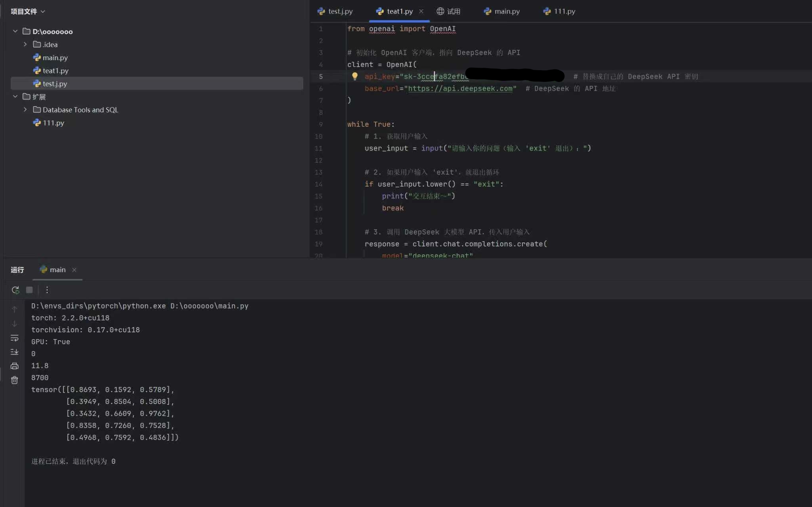The height and width of the screenshot is (507, 812).
Task: Click the Rerun main icon
Action: pos(15,290)
